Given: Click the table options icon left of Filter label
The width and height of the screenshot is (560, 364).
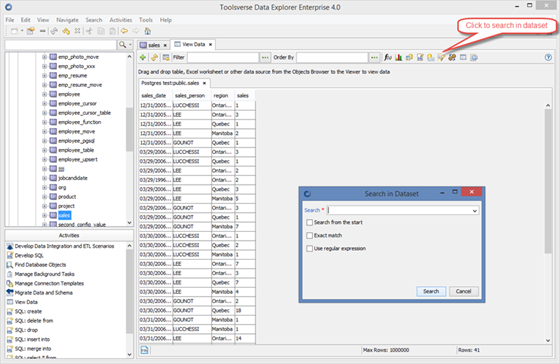Looking at the screenshot, I should pyautogui.click(x=166, y=58).
